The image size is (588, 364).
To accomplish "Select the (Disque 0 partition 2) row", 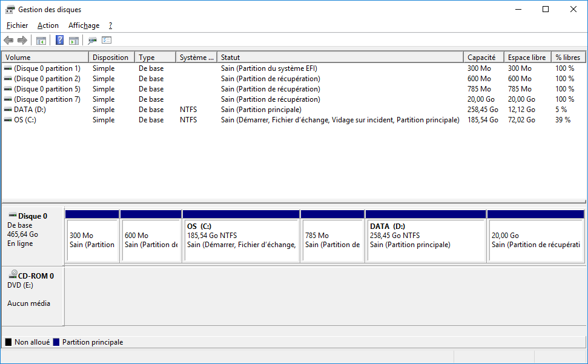I will click(x=294, y=79).
